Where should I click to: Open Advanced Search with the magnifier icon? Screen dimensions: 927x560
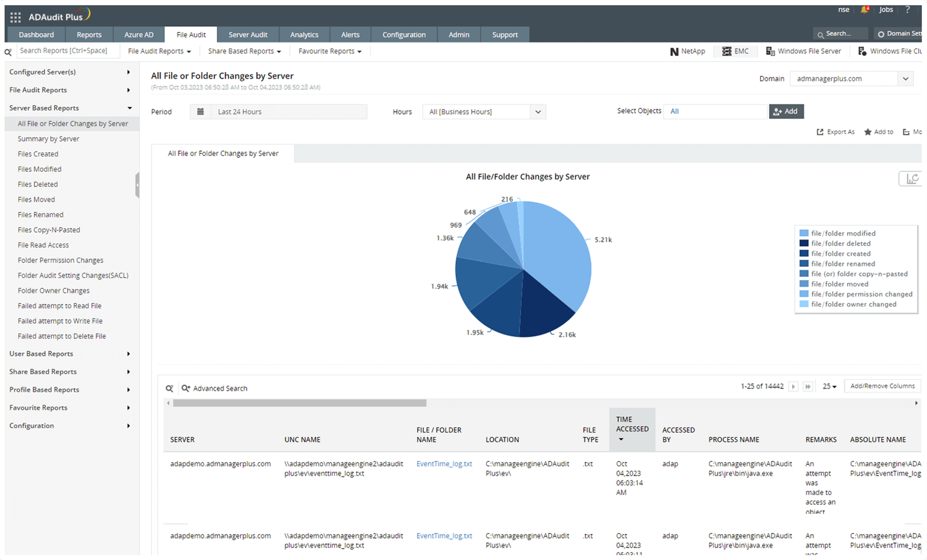click(x=185, y=388)
